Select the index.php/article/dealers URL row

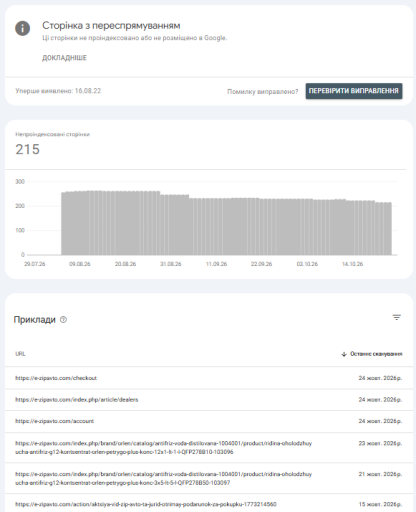(209, 400)
